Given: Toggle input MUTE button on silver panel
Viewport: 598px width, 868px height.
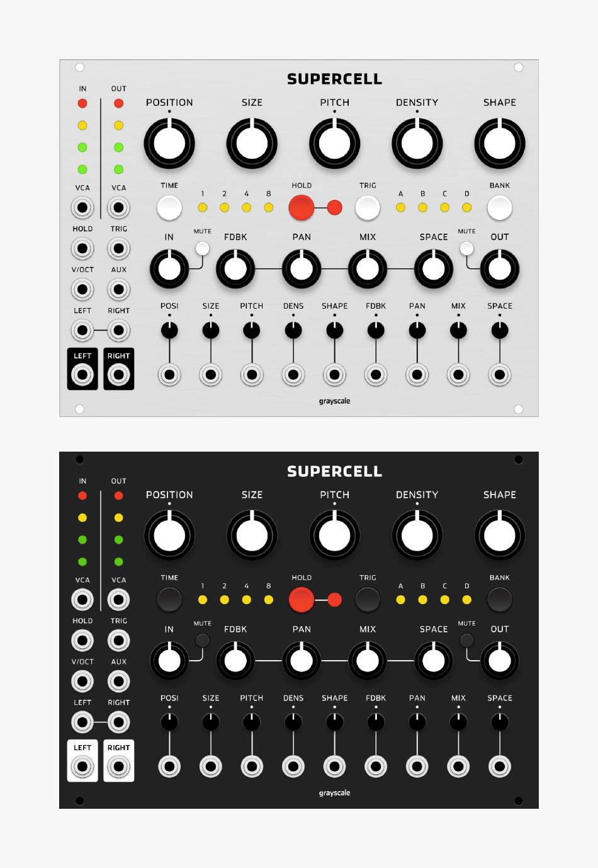Looking at the screenshot, I should (x=202, y=248).
